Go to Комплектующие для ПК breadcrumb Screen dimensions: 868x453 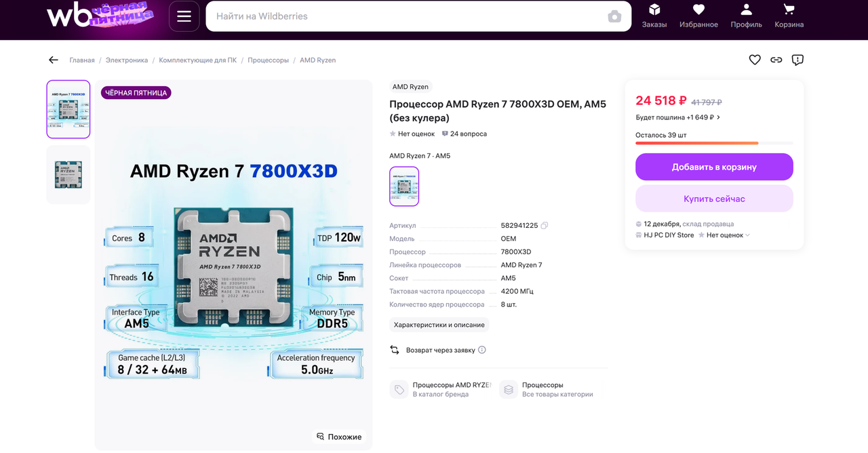coord(198,60)
